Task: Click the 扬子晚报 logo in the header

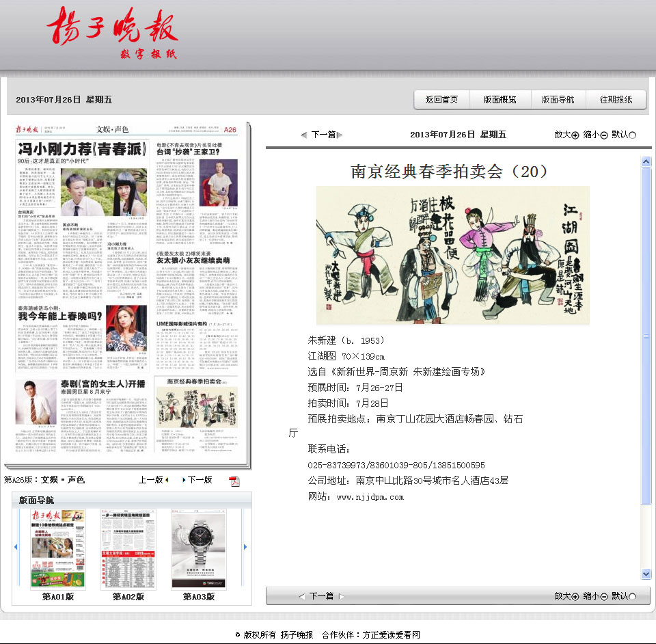Action: pyautogui.click(x=113, y=32)
